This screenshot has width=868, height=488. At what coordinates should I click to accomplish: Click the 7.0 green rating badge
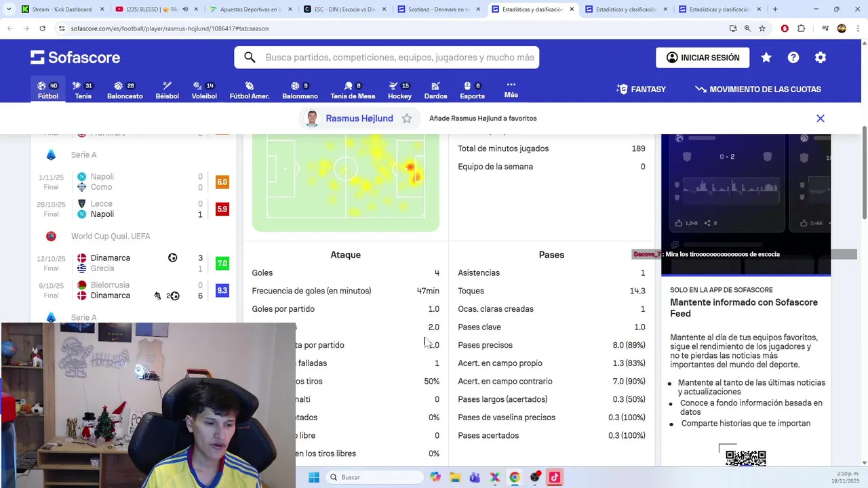pyautogui.click(x=222, y=264)
